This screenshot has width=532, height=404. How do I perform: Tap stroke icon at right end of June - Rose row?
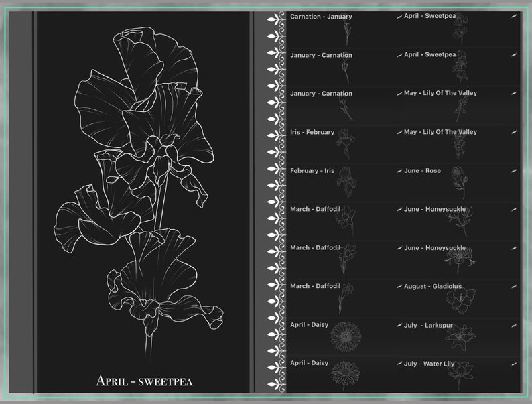pyautogui.click(x=514, y=171)
